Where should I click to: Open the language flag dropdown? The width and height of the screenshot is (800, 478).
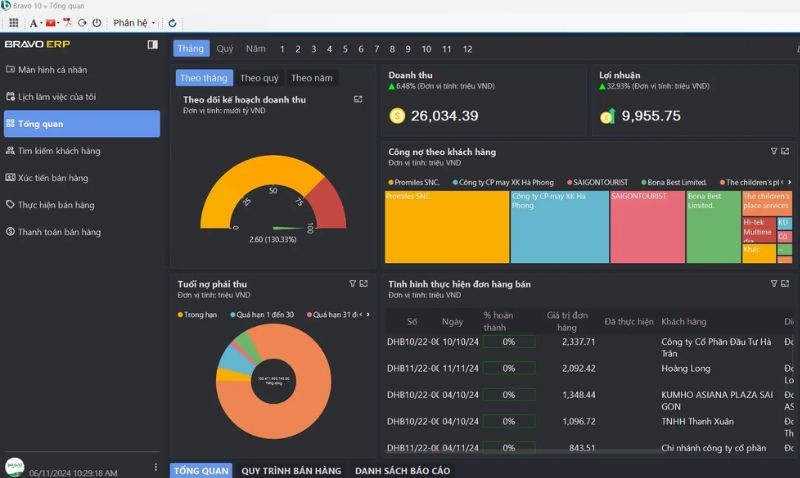pos(51,22)
